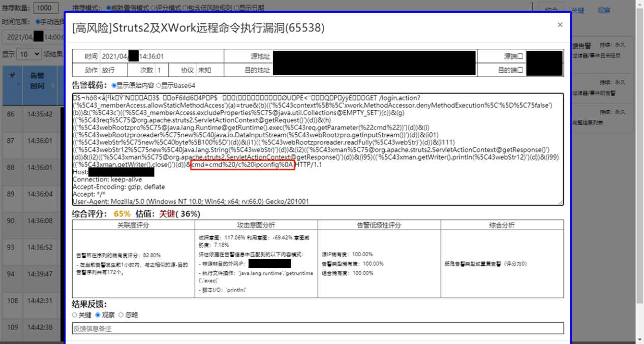
Task: Click the Accept-Encoding: gzip, deflate line
Action: coord(118,186)
